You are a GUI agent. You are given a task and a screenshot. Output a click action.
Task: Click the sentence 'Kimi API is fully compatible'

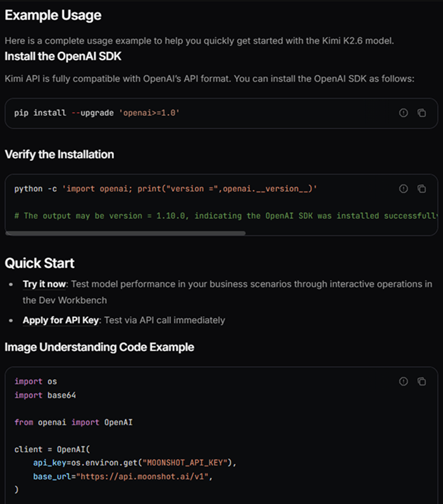pyautogui.click(x=209, y=79)
